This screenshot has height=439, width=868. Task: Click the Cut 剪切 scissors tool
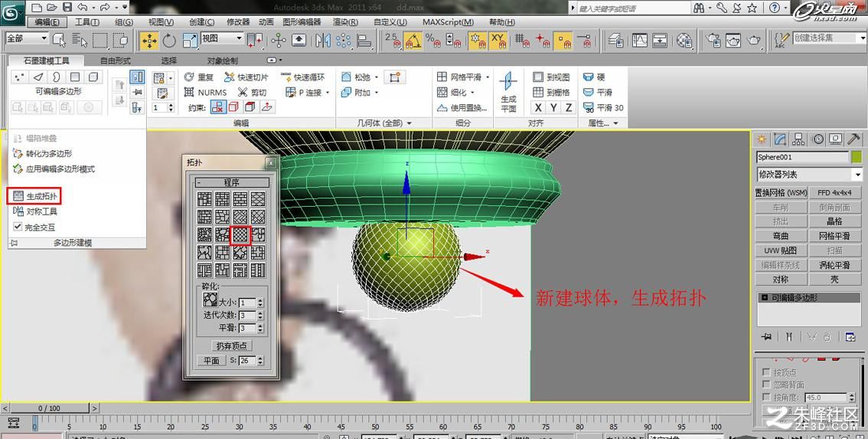click(x=253, y=93)
